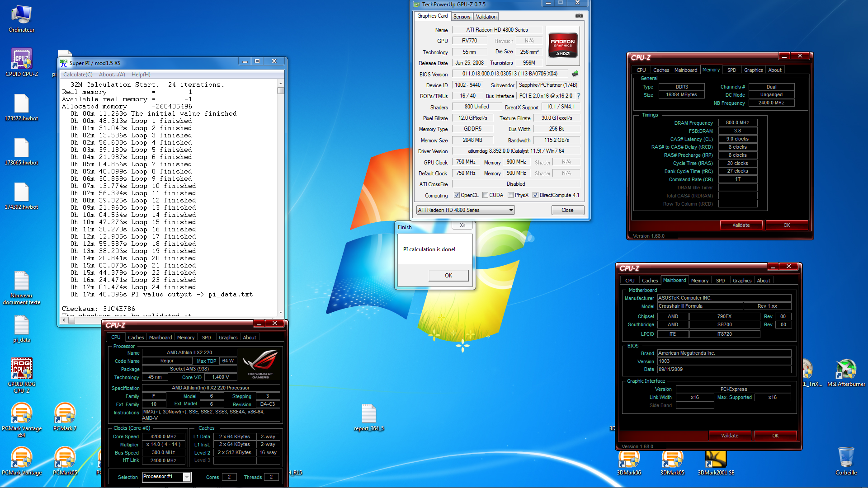
Task: Open the Corbeille recycle bin
Action: pyautogui.click(x=846, y=461)
